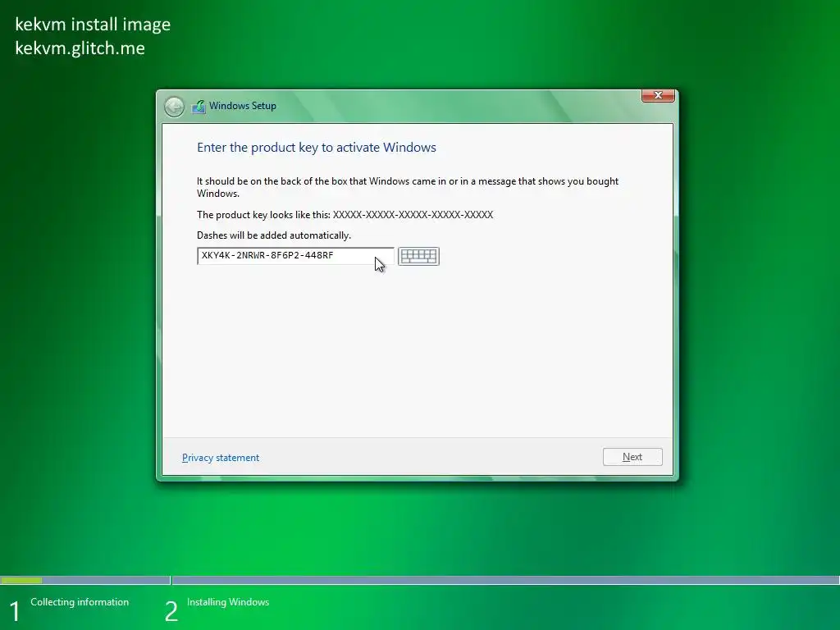Click the 'Installing Windows' step label

[228, 602]
